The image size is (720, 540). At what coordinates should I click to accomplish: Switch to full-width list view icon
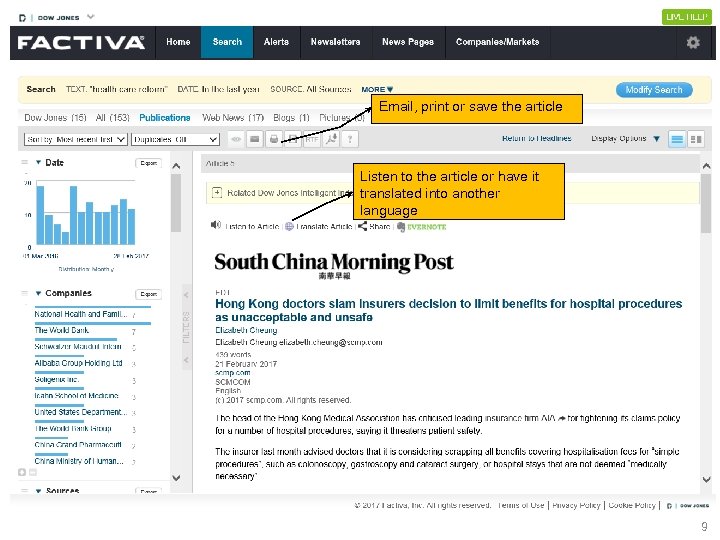(x=677, y=139)
